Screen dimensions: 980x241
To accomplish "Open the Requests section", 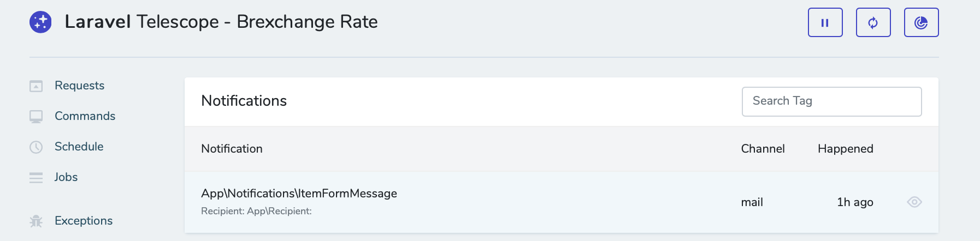I will 79,86.
